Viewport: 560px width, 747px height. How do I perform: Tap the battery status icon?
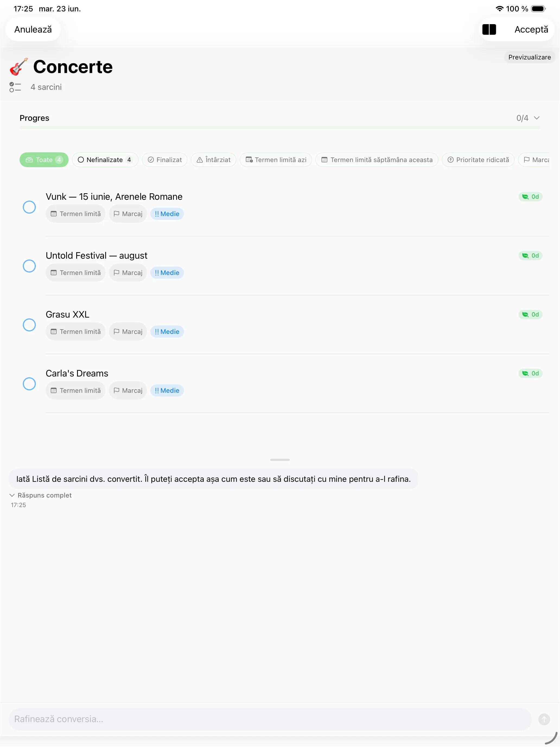coord(538,9)
